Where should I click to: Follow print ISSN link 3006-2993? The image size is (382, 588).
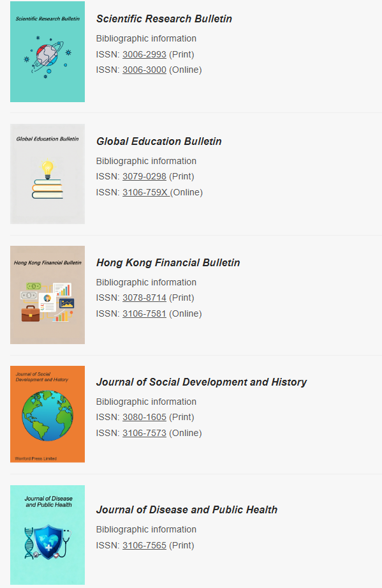tap(144, 54)
